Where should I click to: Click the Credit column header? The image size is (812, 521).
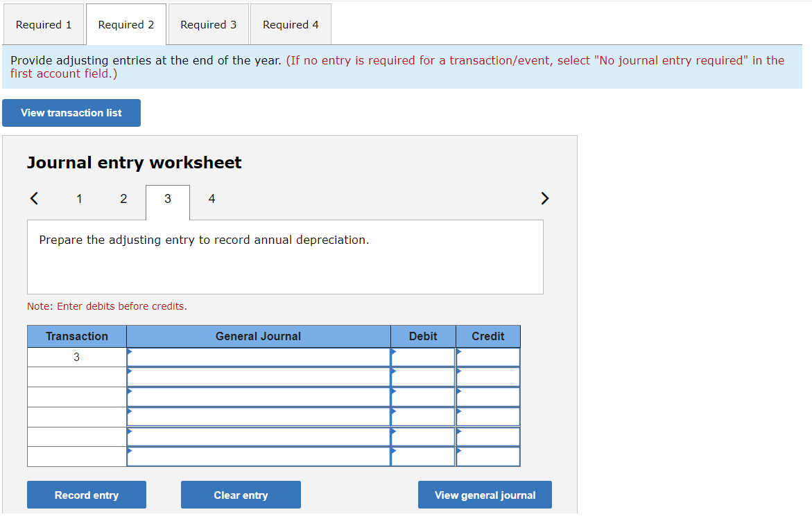(487, 336)
